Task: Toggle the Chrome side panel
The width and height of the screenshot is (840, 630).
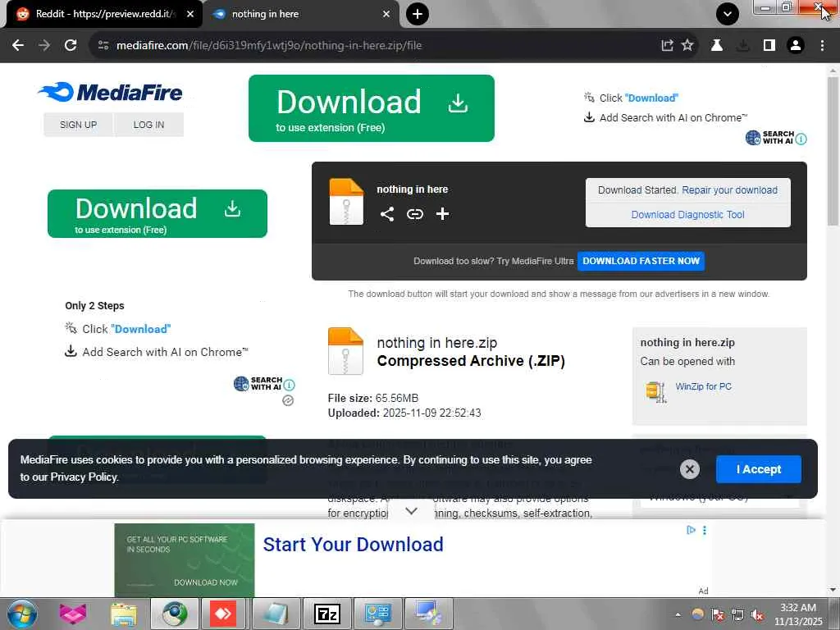Action: (769, 46)
